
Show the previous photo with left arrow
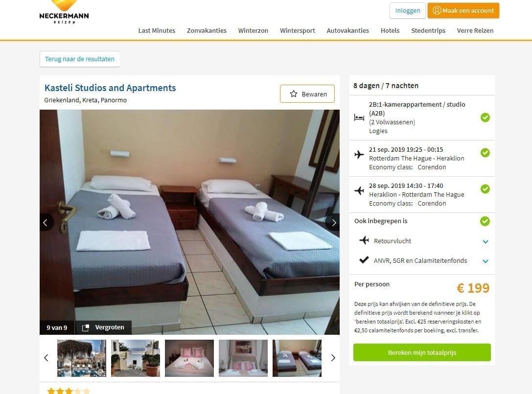[46, 223]
